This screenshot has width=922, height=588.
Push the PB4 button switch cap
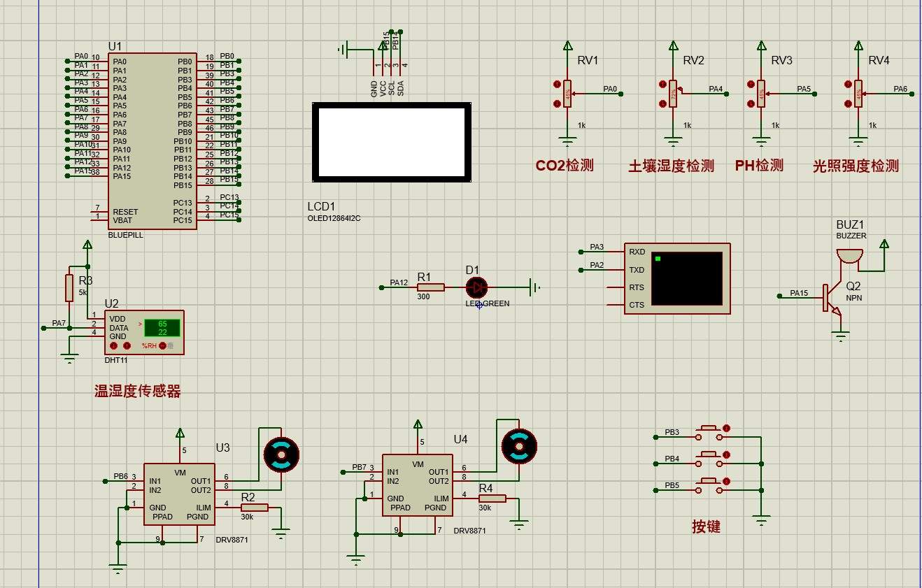(x=709, y=455)
